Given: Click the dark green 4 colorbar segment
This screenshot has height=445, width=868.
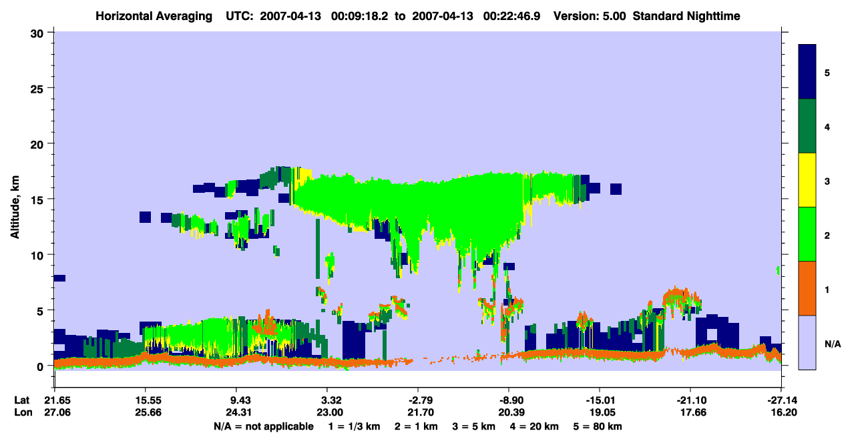Looking at the screenshot, I should click(808, 126).
